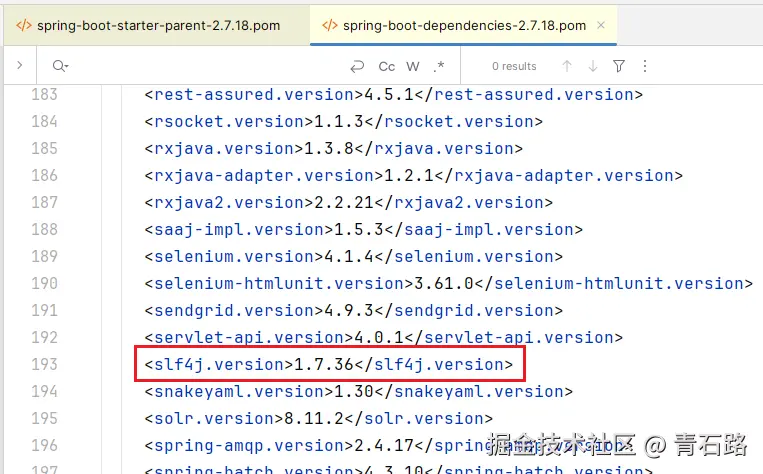Viewport: 763px width, 474px height.
Task: Click the solr.version 8.11.2 line
Action: 318,419
